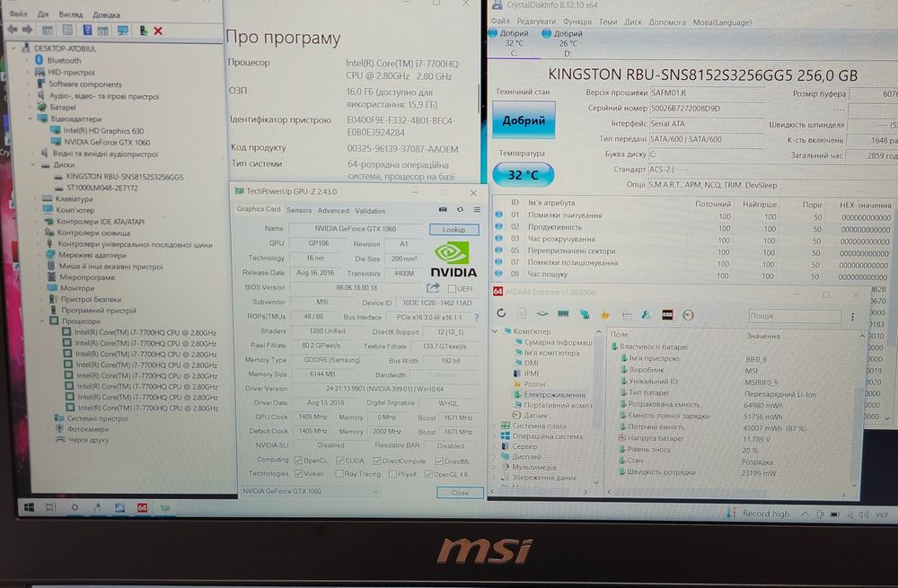898x588 pixels.
Task: Toggle the Ray Tracing checkbox in GPU-Z
Action: click(339, 474)
